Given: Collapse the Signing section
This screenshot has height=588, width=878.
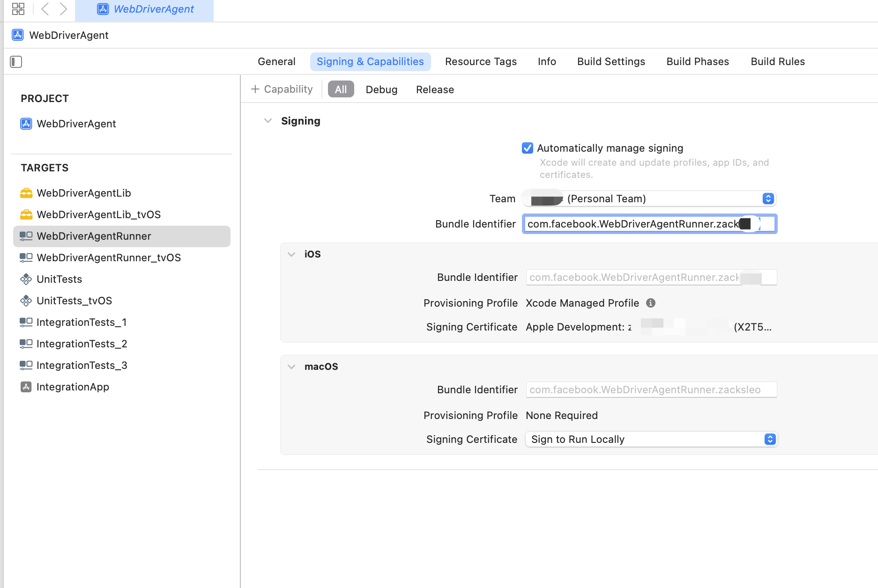Looking at the screenshot, I should (268, 121).
